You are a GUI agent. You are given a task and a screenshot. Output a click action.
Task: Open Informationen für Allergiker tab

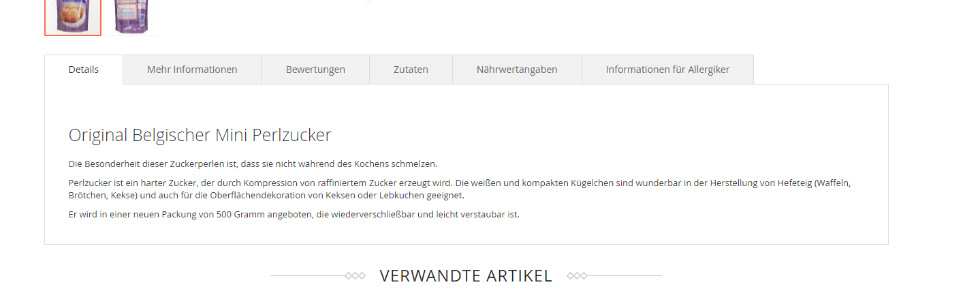[667, 70]
